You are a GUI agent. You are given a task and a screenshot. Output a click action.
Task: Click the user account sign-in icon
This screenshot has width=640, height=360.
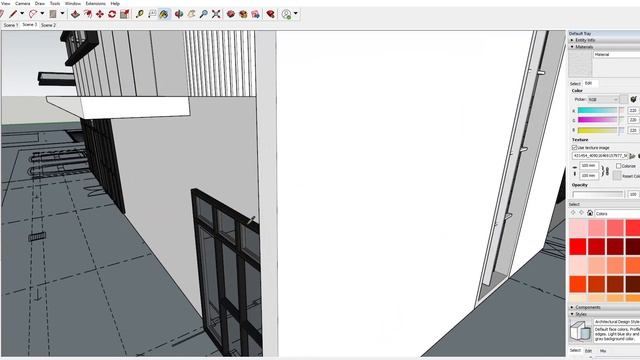(x=287, y=14)
